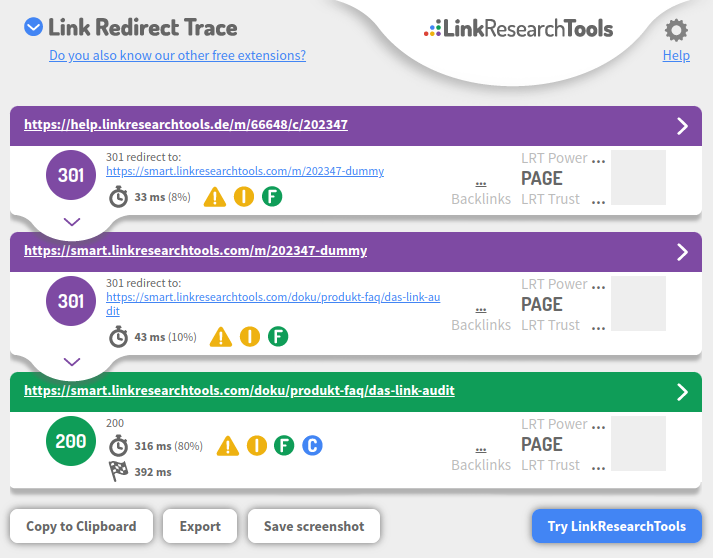This screenshot has width=713, height=558.
Task: Click LRT Power label in first hop
Action: tap(554, 158)
